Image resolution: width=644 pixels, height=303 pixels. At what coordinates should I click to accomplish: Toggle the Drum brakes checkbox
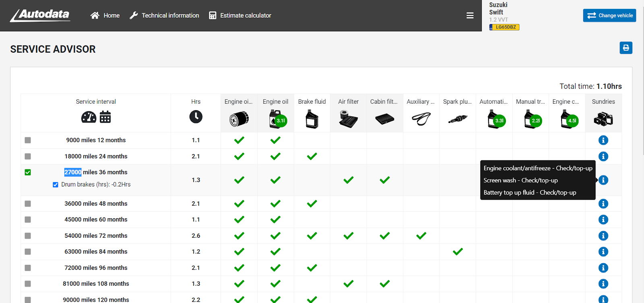[56, 185]
